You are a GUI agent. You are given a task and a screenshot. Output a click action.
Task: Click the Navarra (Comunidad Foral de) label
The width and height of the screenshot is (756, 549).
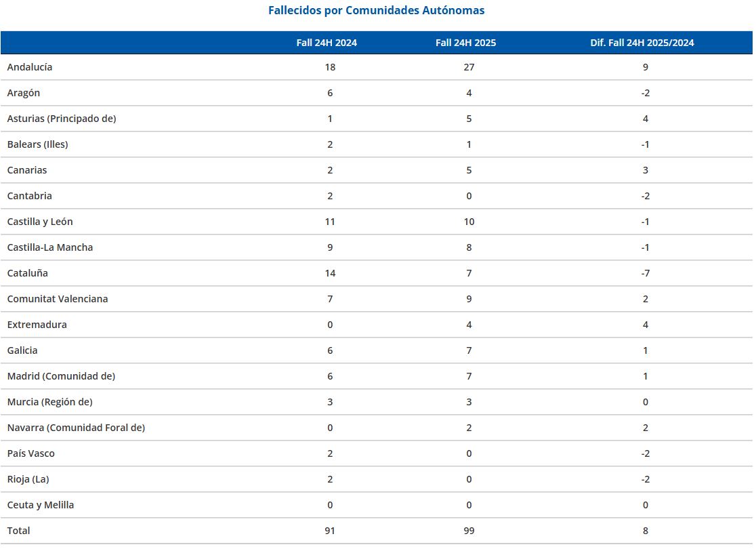76,428
